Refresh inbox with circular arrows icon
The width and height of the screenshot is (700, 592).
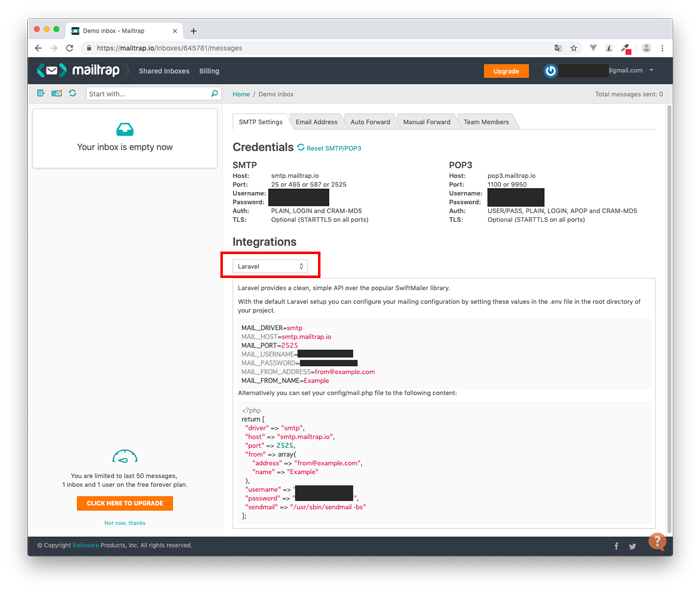[72, 93]
